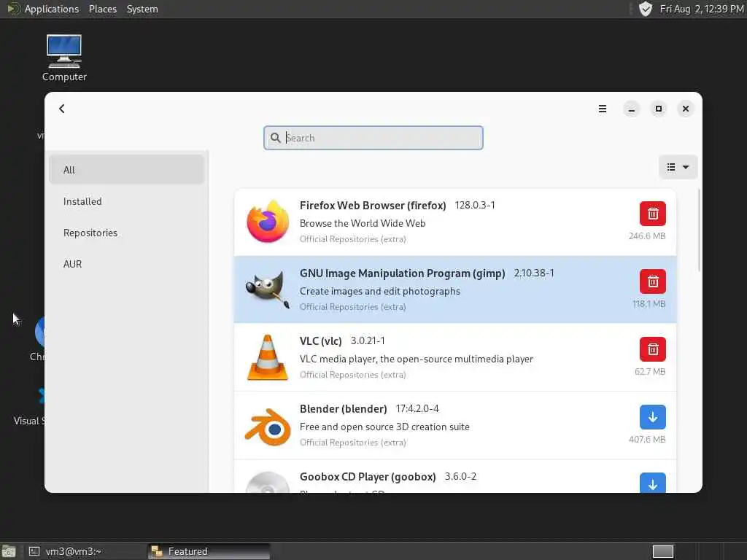This screenshot has height=560, width=747.
Task: Click 'Browse the World Wide Web' description
Action: click(x=363, y=223)
